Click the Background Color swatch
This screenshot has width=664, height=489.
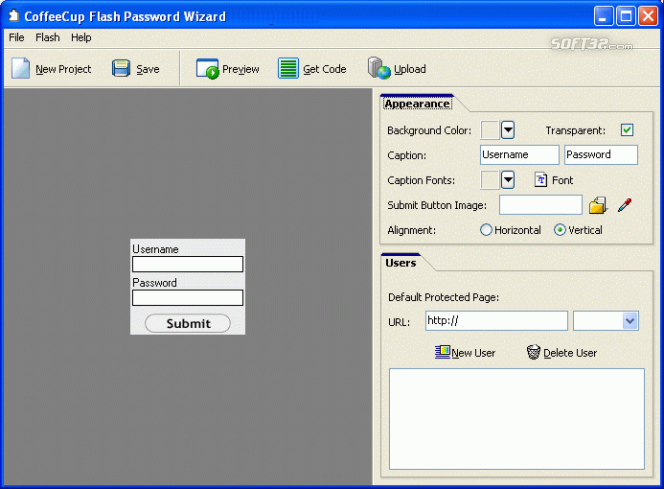pyautogui.click(x=490, y=130)
